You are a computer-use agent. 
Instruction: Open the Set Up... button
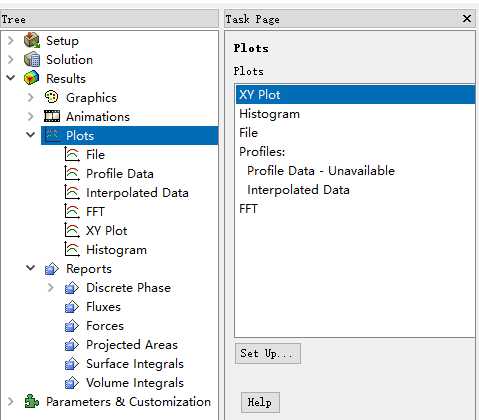coord(268,353)
